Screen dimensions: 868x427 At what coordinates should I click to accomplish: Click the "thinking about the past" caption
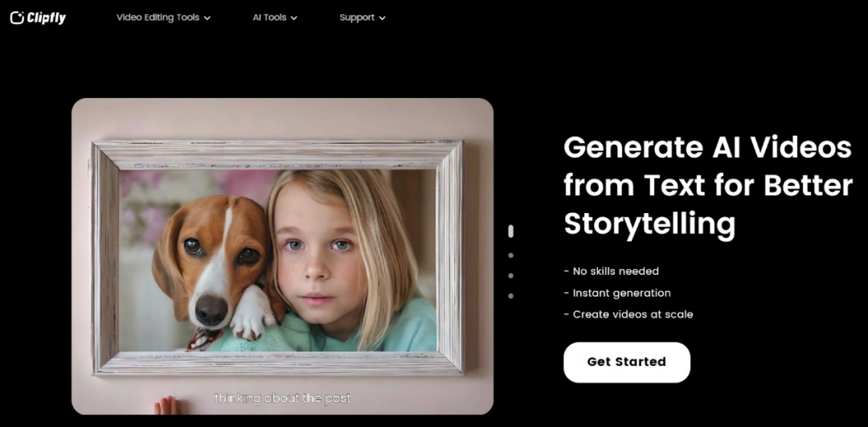(x=283, y=398)
